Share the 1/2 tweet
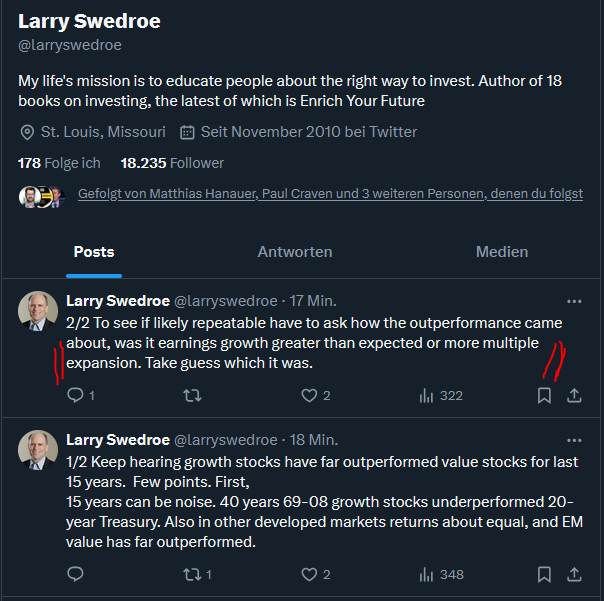The width and height of the screenshot is (604, 601). (x=574, y=574)
